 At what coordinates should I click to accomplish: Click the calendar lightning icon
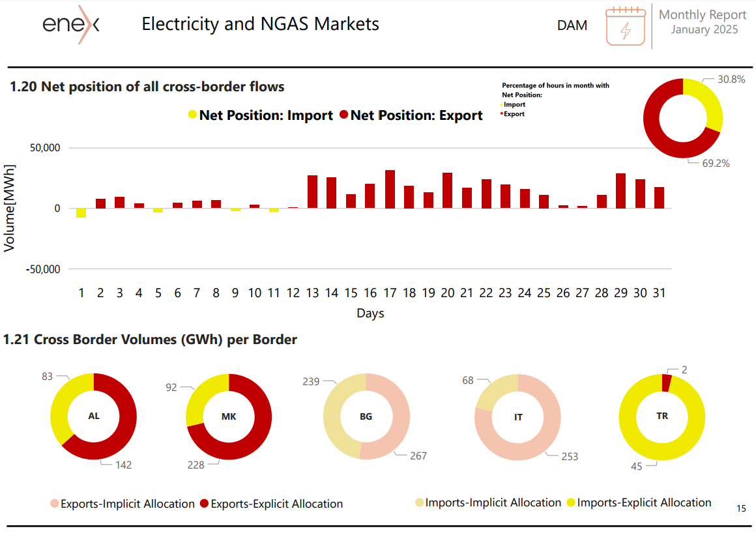626,27
